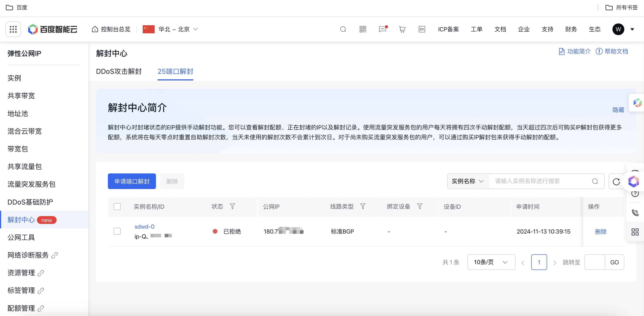Expand the 华北-北京 region dropdown
Viewport: 644px width, 316px height.
pos(170,29)
